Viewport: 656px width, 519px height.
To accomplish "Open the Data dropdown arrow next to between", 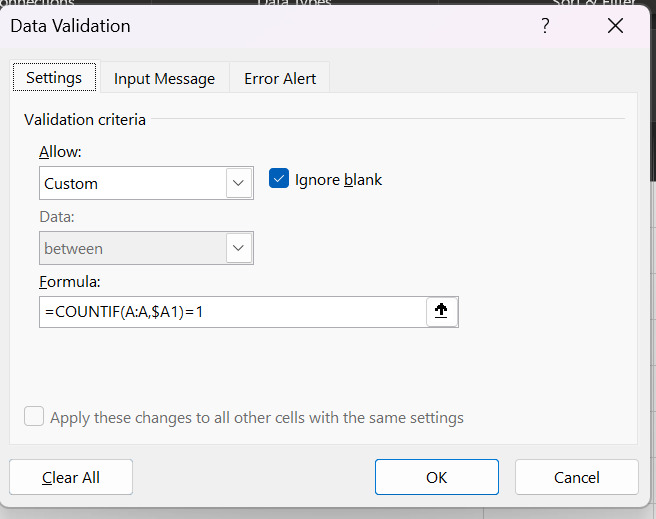I will [x=239, y=248].
